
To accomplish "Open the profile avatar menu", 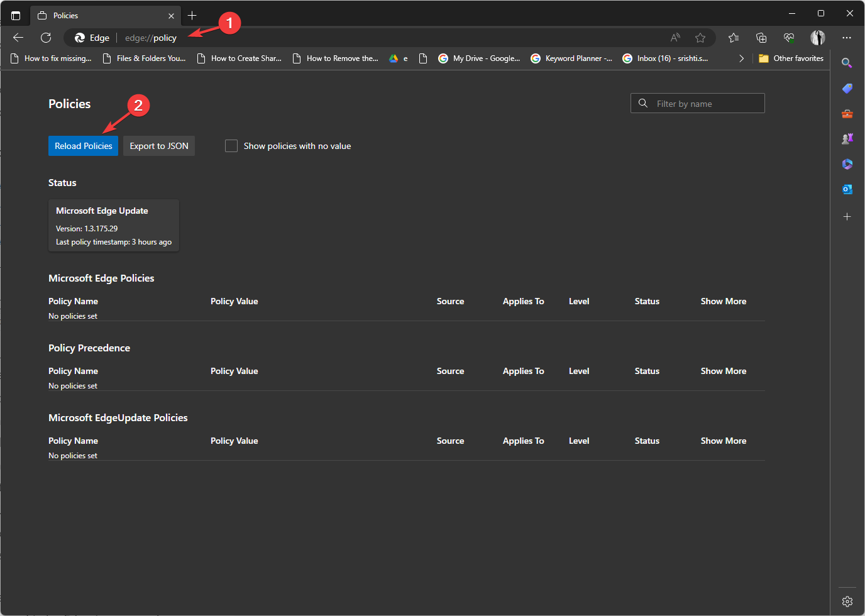I will coord(818,38).
